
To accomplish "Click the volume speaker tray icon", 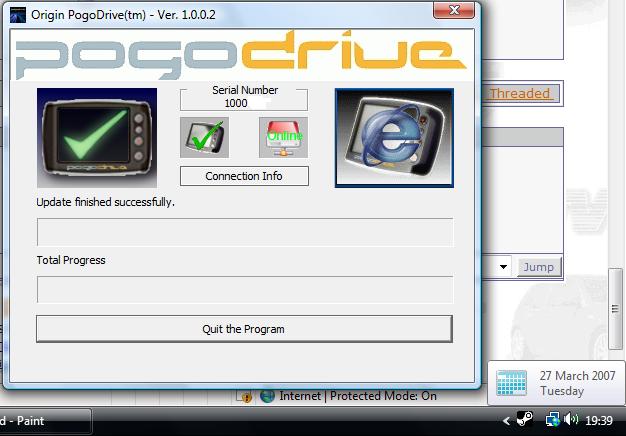I will click(x=571, y=419).
